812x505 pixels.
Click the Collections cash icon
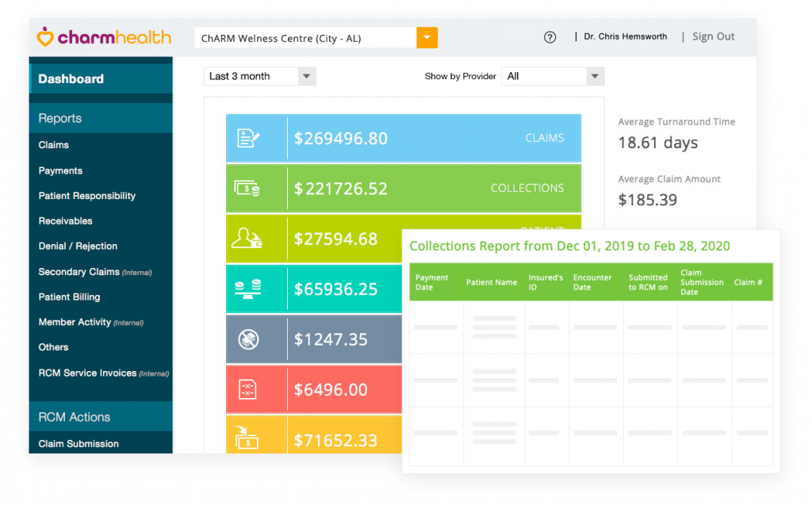tap(247, 188)
